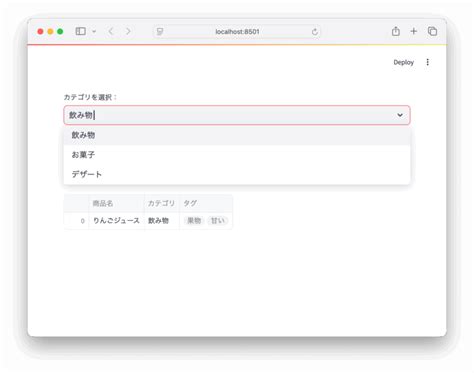Click the カテゴリを選択 label
Image resolution: width=474 pixels, height=373 pixels.
point(90,97)
